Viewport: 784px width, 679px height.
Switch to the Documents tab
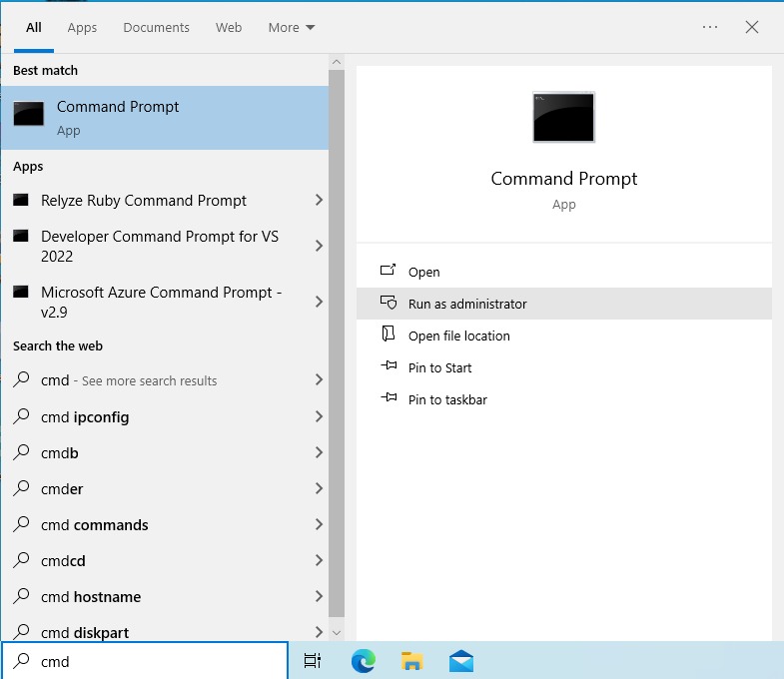click(x=156, y=28)
